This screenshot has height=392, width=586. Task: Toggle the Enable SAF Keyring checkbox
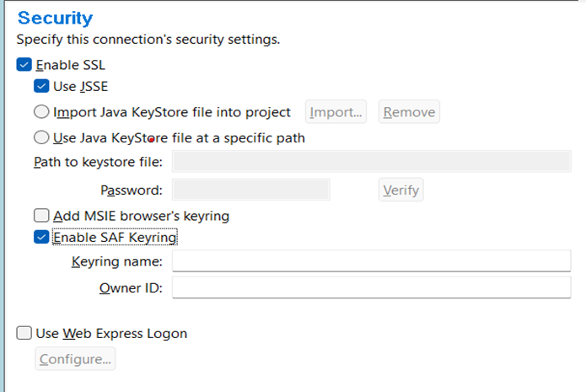[41, 238]
